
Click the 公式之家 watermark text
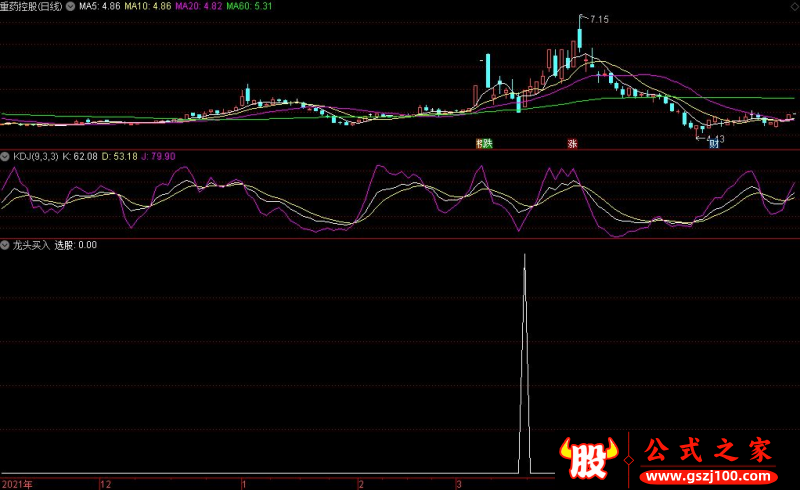pos(708,451)
